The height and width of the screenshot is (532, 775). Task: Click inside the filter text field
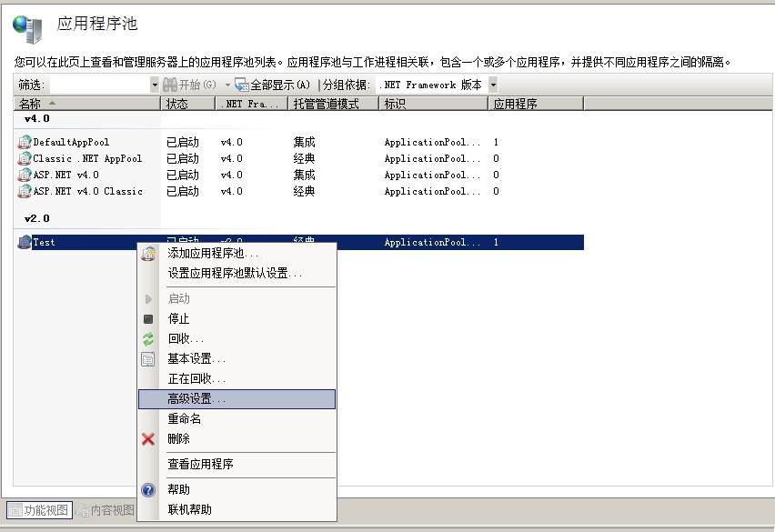point(100,85)
